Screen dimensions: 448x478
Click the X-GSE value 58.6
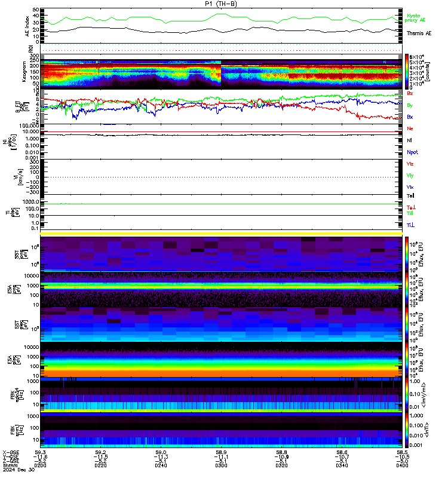pyautogui.click(x=342, y=452)
